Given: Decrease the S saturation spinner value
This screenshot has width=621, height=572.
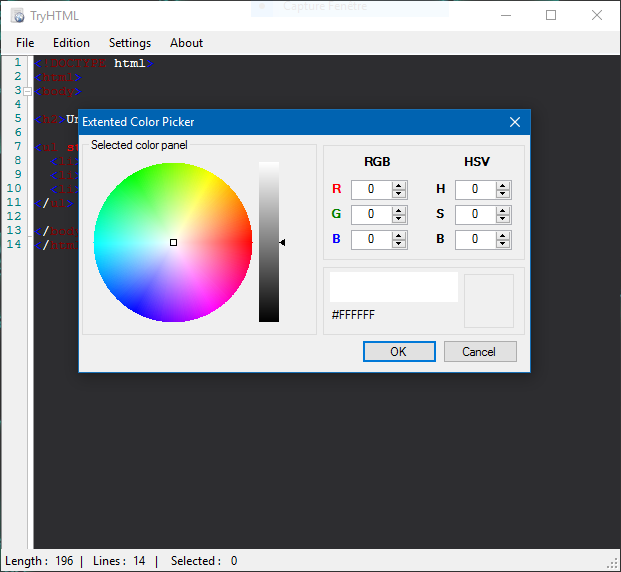Looking at the screenshot, I should click(x=503, y=218).
